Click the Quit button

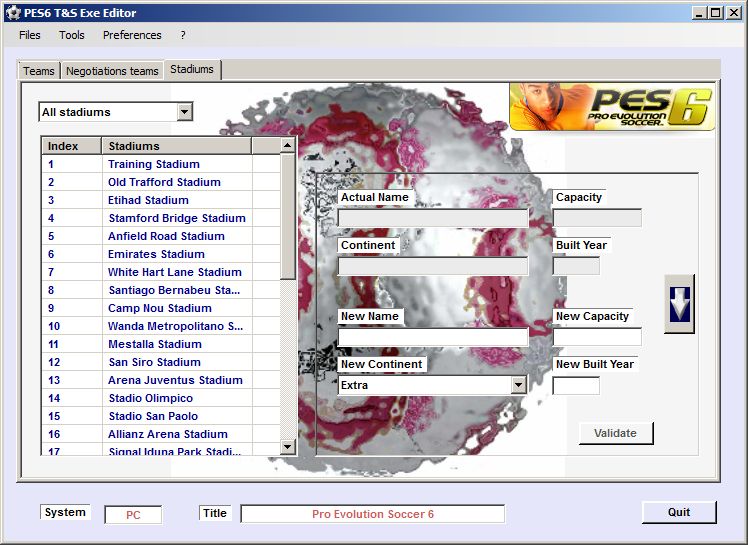tap(679, 512)
